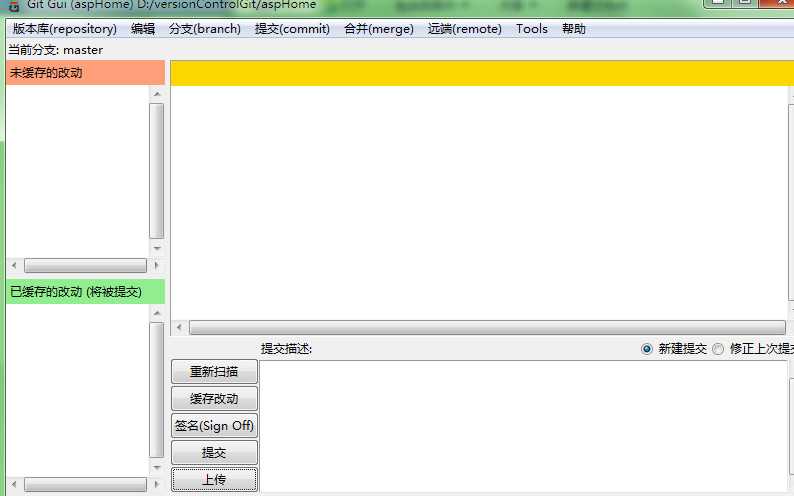794x496 pixels.
Task: Select the 修正上次提交 radio button
Action: pos(718,349)
